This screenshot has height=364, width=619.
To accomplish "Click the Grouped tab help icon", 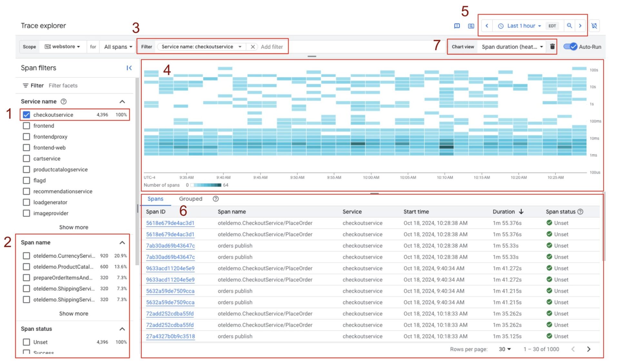I will (216, 199).
